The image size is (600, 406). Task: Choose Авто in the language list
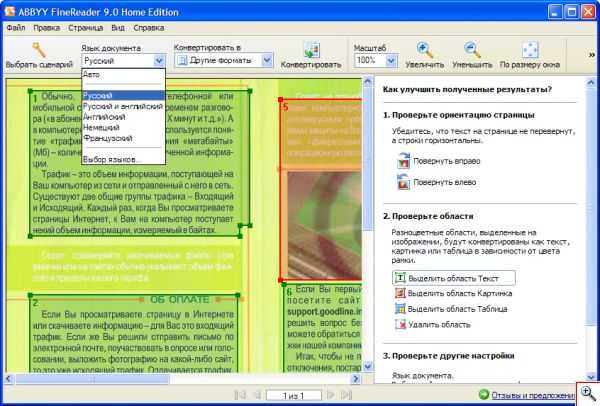(123, 75)
